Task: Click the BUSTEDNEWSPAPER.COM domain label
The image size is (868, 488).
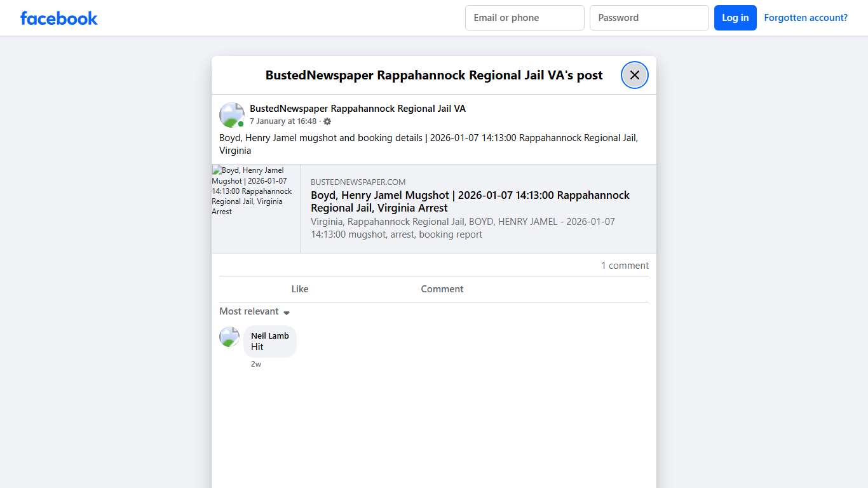Action: point(358,182)
